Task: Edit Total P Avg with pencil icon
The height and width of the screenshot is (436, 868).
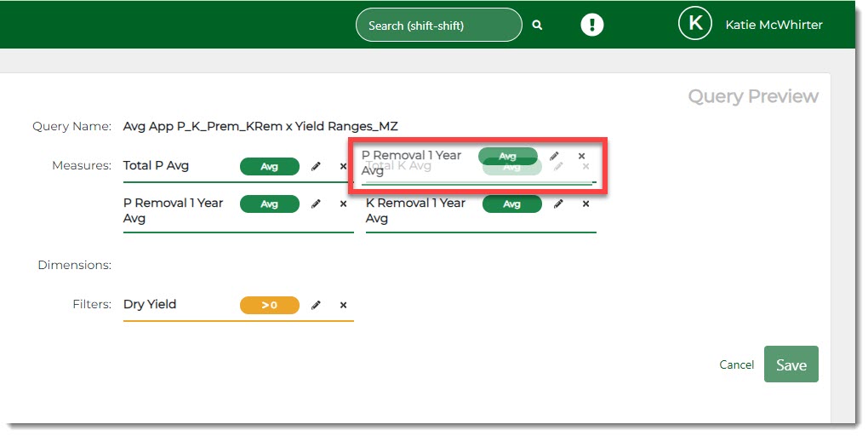Action: coord(316,167)
